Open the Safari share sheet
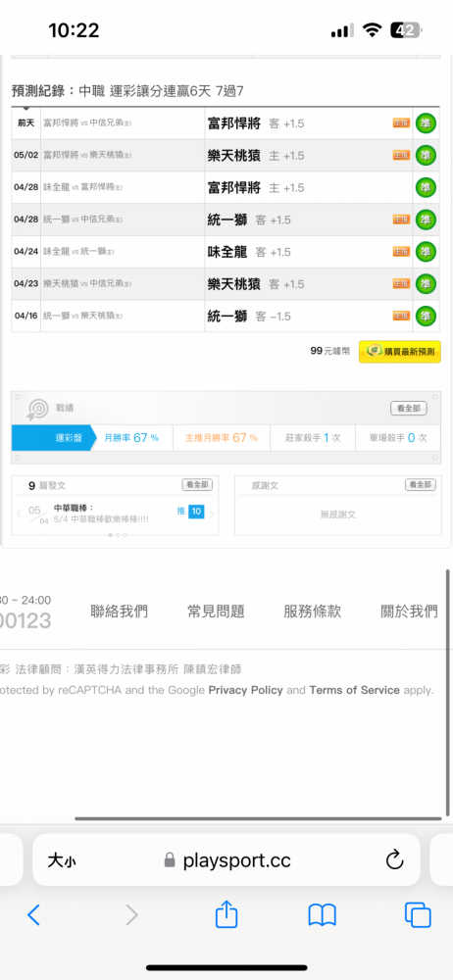This screenshot has width=453, height=980. [x=226, y=914]
